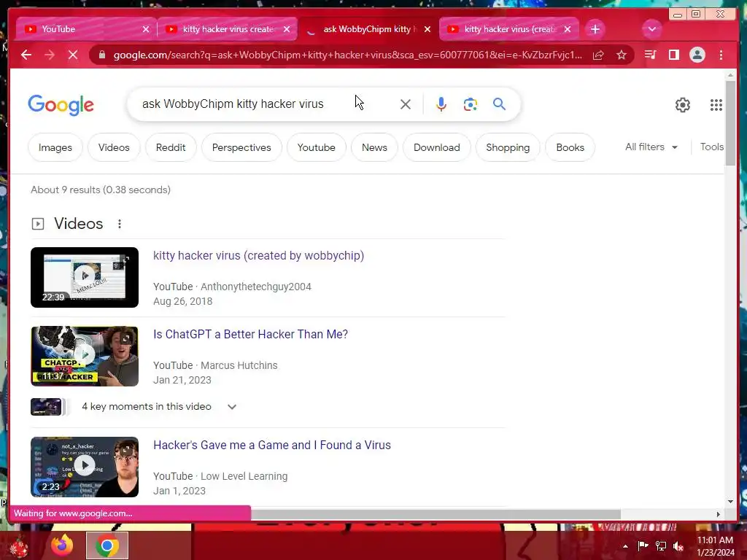The image size is (747, 560).
Task: Switch to last kitty hacker virus tab
Action: coord(510,29)
